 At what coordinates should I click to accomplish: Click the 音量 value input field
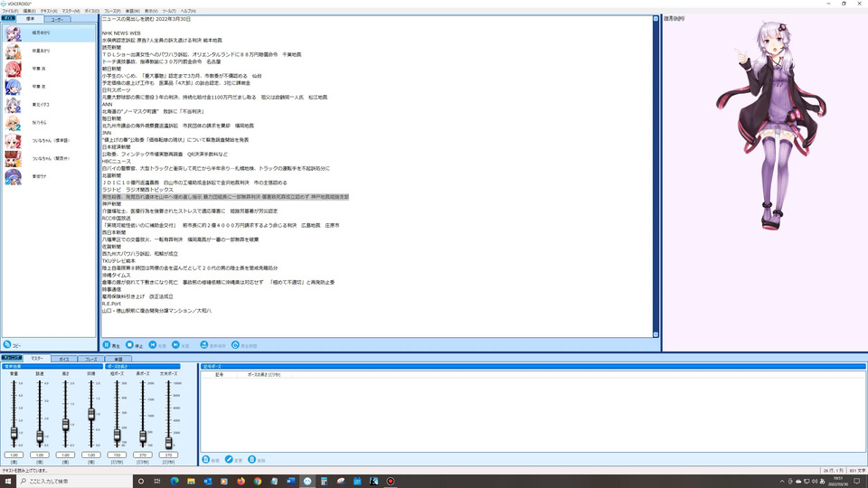click(14, 455)
